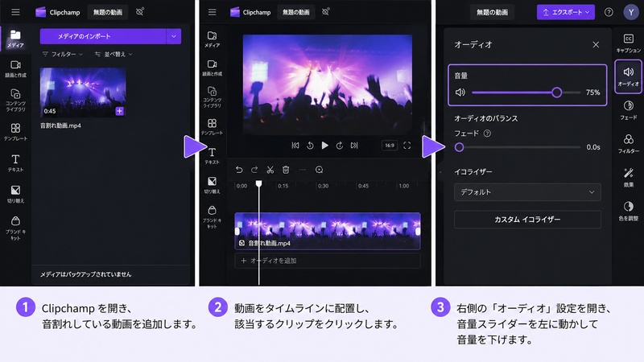644x362 pixels.
Task: Close the オーディオ panel
Action: tap(596, 44)
